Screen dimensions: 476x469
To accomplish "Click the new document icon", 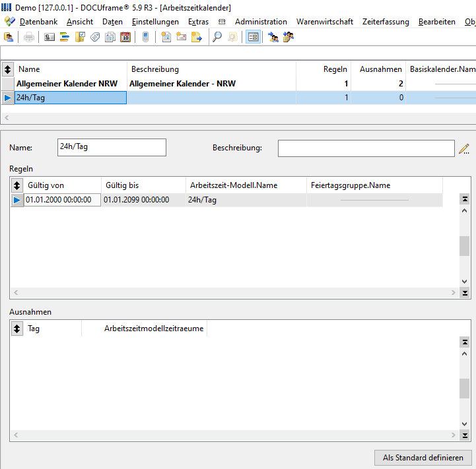I will pos(166,38).
